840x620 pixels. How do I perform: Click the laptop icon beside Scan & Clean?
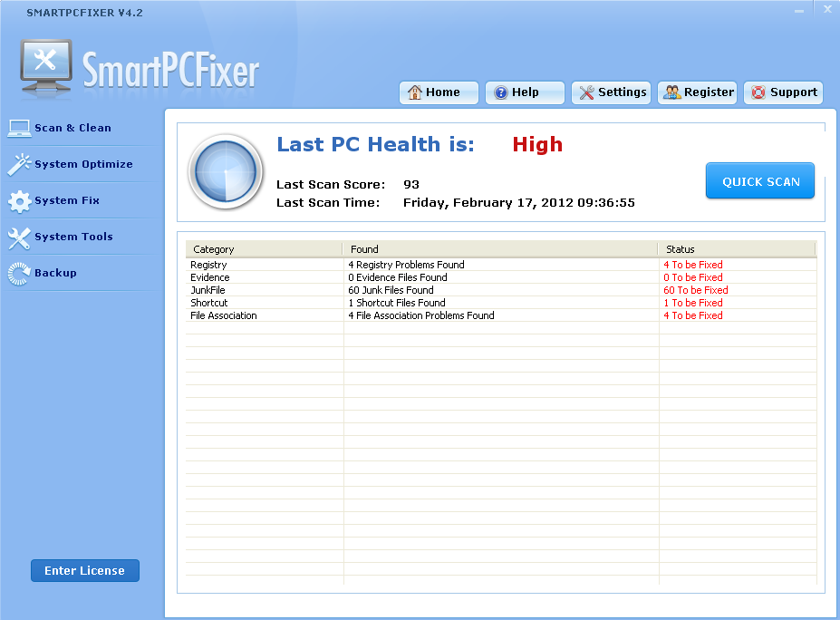coord(19,128)
